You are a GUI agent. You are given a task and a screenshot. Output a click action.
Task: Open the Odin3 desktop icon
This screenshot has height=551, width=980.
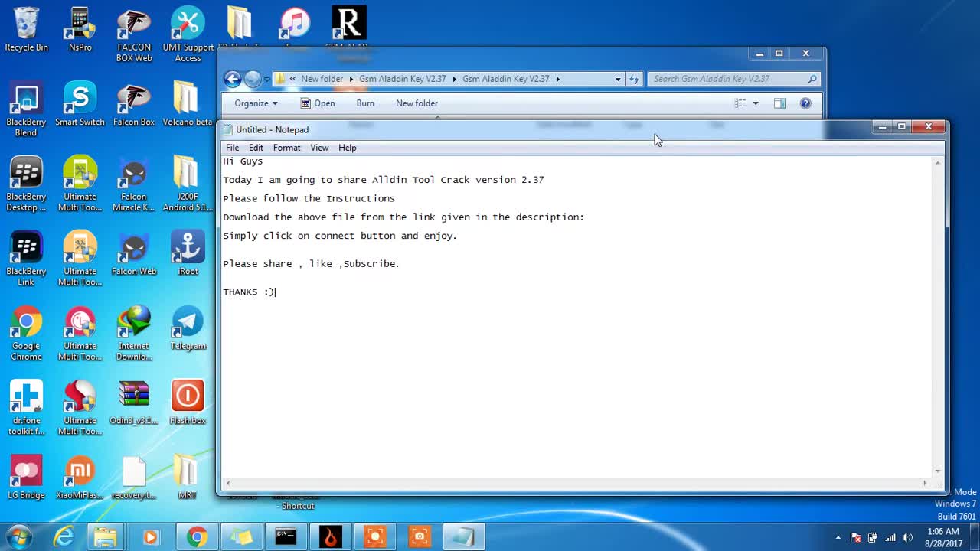coord(134,403)
